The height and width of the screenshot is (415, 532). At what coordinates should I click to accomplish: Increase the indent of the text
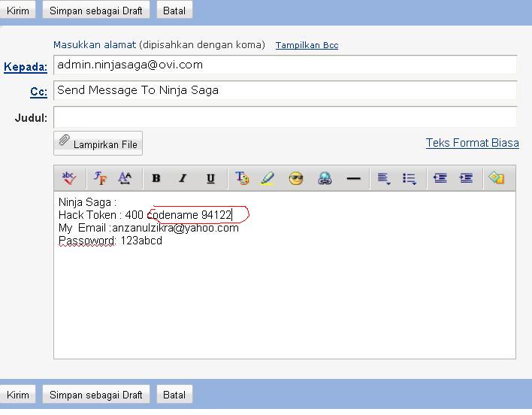tap(466, 178)
